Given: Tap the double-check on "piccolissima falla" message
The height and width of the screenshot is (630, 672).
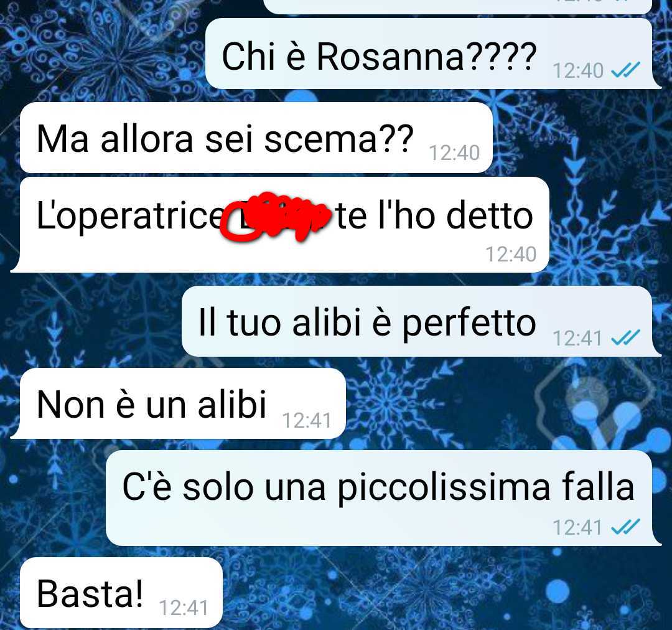Looking at the screenshot, I should pos(626,527).
